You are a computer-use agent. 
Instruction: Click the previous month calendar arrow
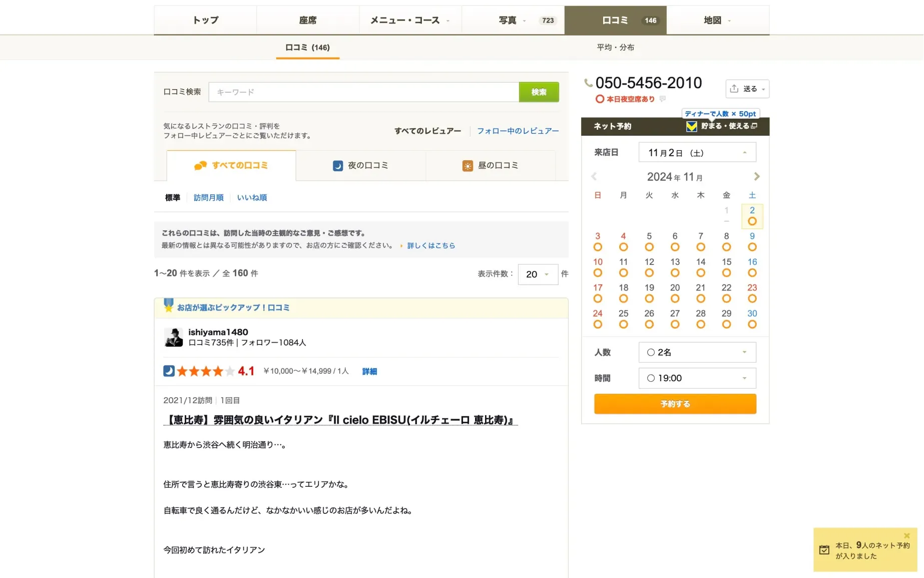click(x=594, y=176)
